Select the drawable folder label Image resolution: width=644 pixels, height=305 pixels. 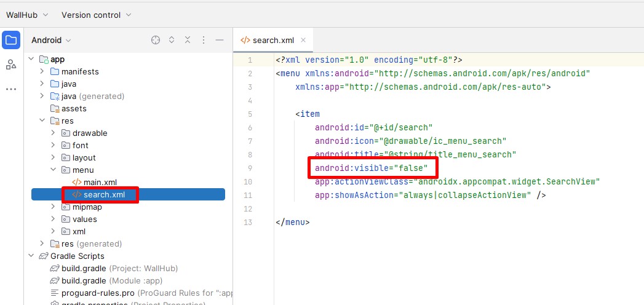90,133
